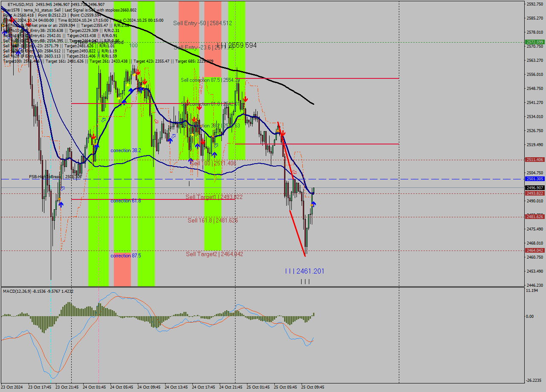546x392 pixels.
Task: Select the '| | | 2461.201' blue label
Action: coord(305,271)
